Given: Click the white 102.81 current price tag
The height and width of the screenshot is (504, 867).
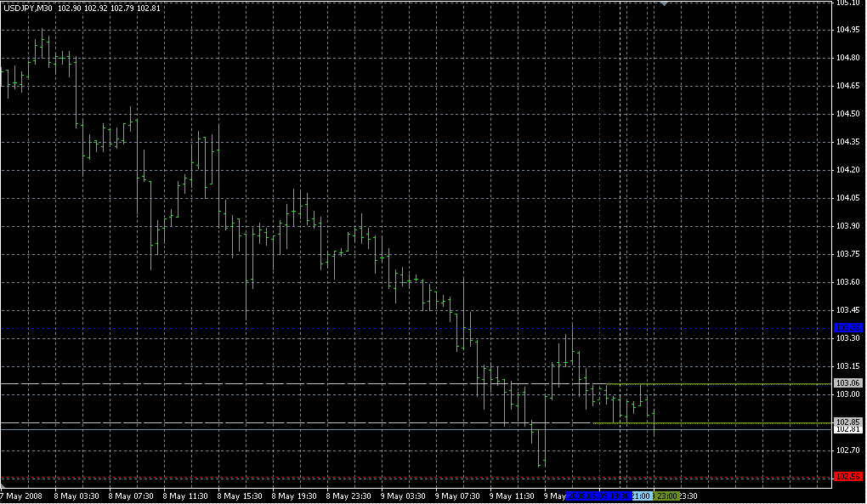Looking at the screenshot, I should 848,429.
